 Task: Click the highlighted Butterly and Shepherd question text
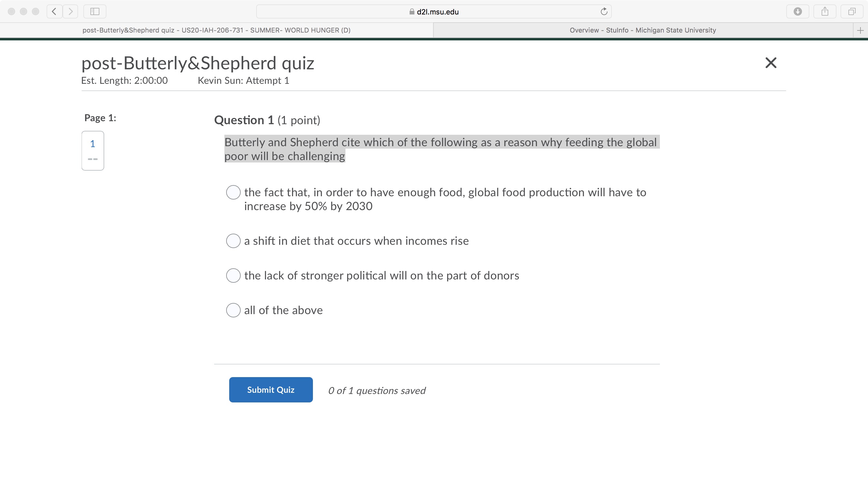pos(442,149)
